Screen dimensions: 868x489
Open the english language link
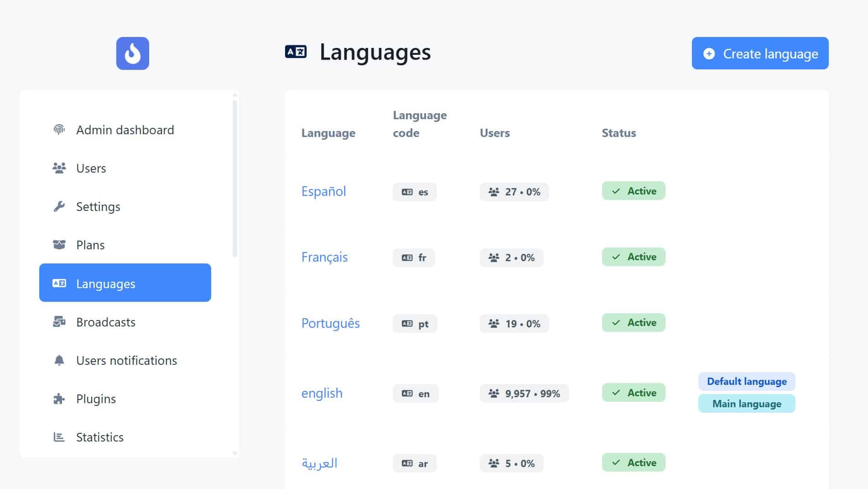(x=322, y=393)
